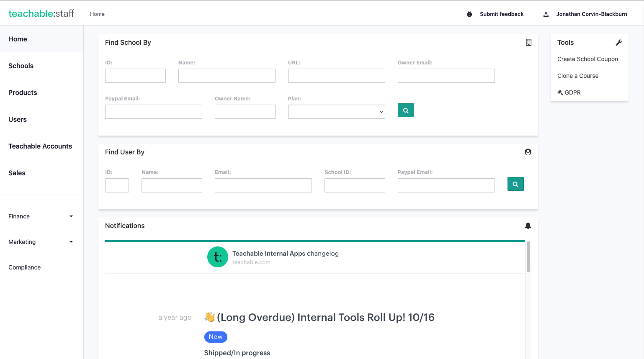
Task: Open Products in sidebar
Action: (41, 92)
